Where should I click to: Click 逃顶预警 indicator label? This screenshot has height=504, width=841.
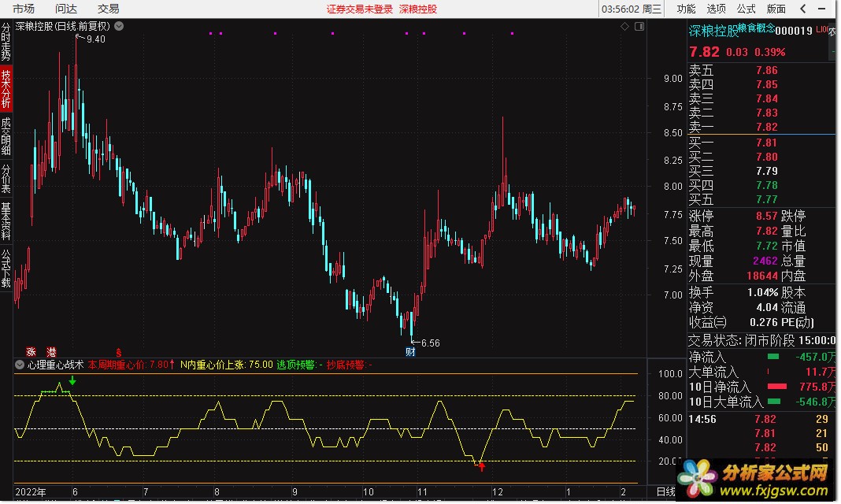click(300, 365)
